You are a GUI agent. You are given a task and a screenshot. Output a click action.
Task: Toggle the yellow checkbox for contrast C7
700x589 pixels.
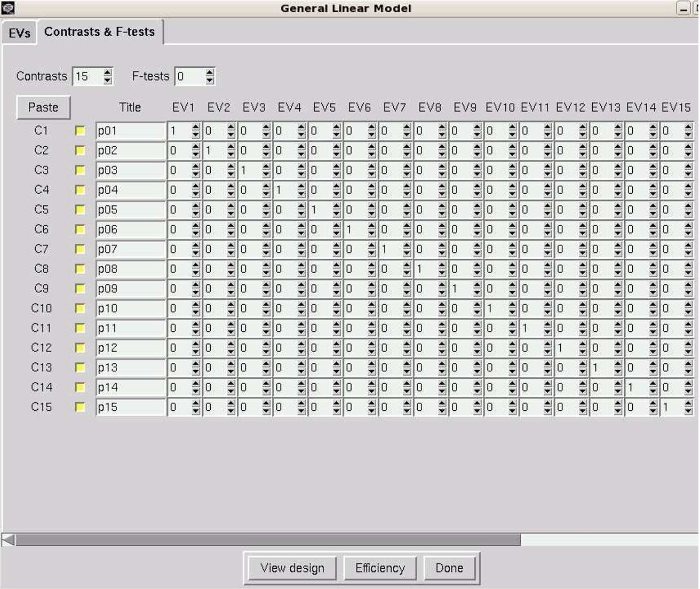(80, 249)
